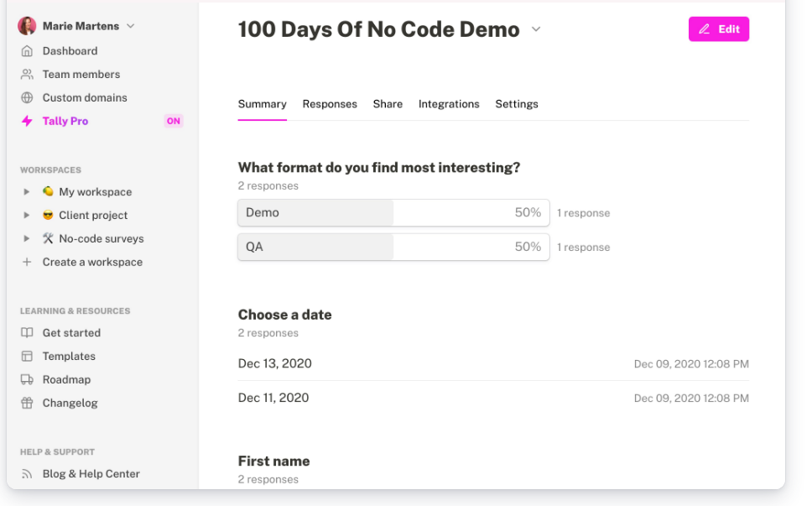Click the Dashboard home icon
This screenshot has height=506, width=812.
pos(27,51)
